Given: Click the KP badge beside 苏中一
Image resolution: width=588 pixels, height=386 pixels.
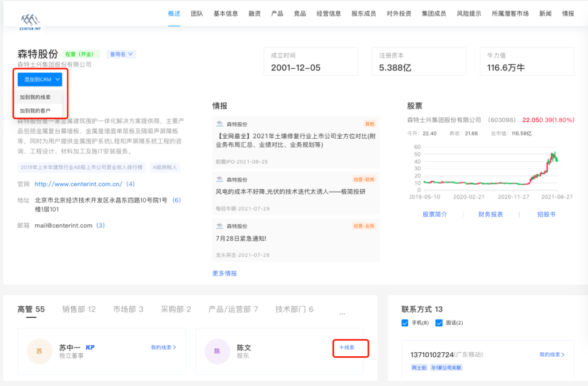Looking at the screenshot, I should [90, 348].
